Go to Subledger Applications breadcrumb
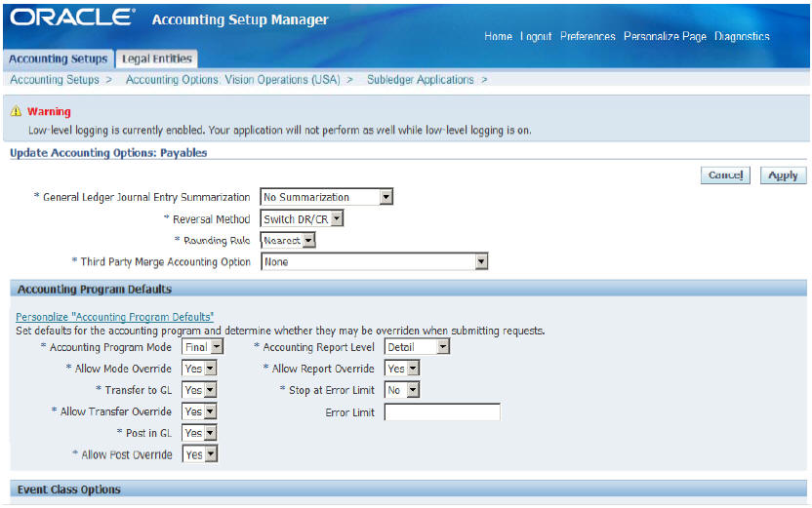The image size is (812, 508). click(x=420, y=80)
